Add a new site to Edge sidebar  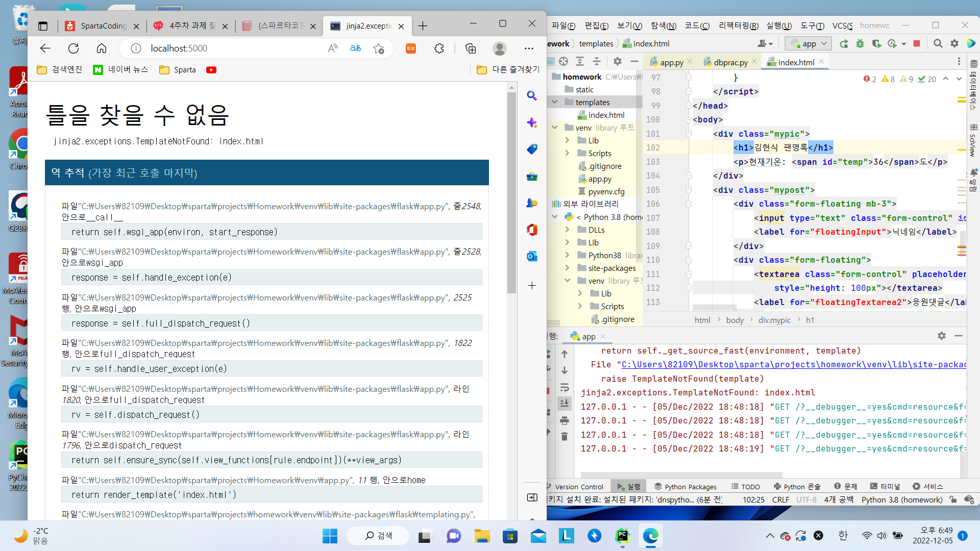(532, 285)
